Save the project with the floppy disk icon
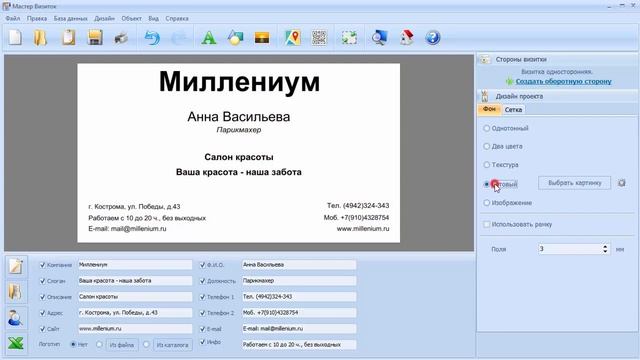This screenshot has width=640, height=360. tap(95, 38)
